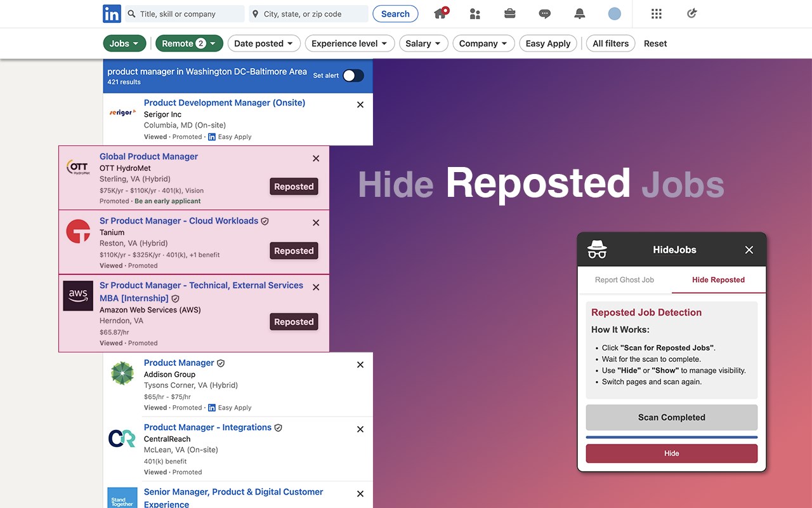Image resolution: width=812 pixels, height=508 pixels.
Task: Open the Date posted dropdown
Action: 264,43
